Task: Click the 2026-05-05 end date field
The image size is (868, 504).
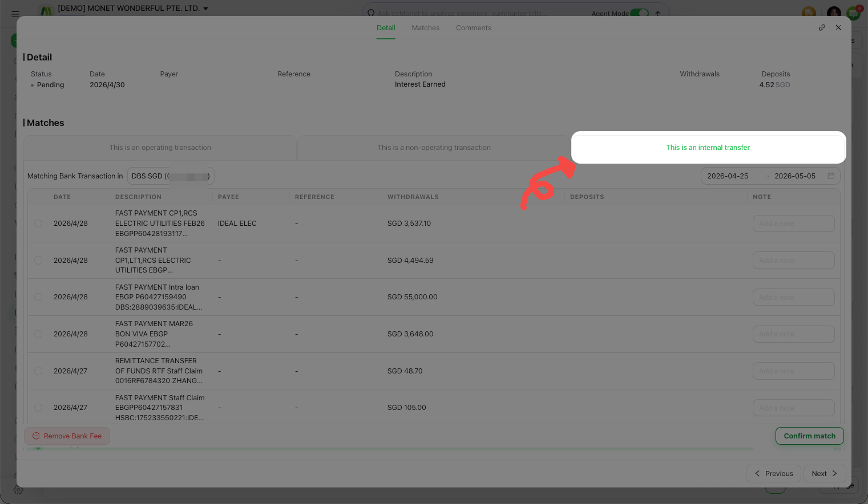Action: (x=795, y=176)
